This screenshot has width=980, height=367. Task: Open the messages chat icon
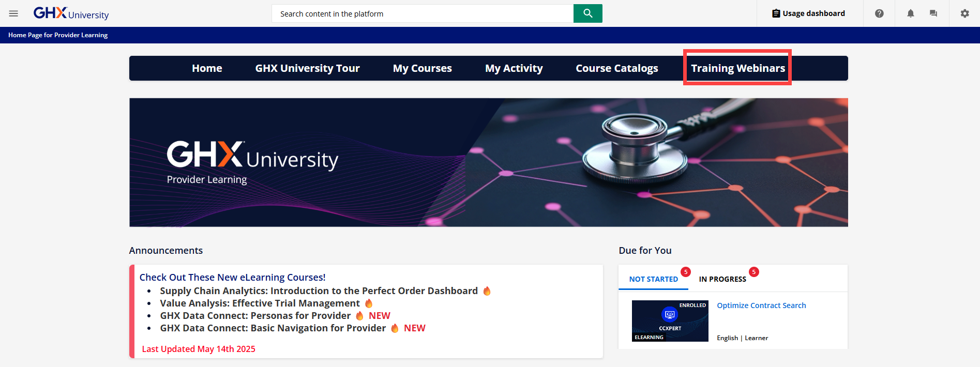[x=933, y=13]
